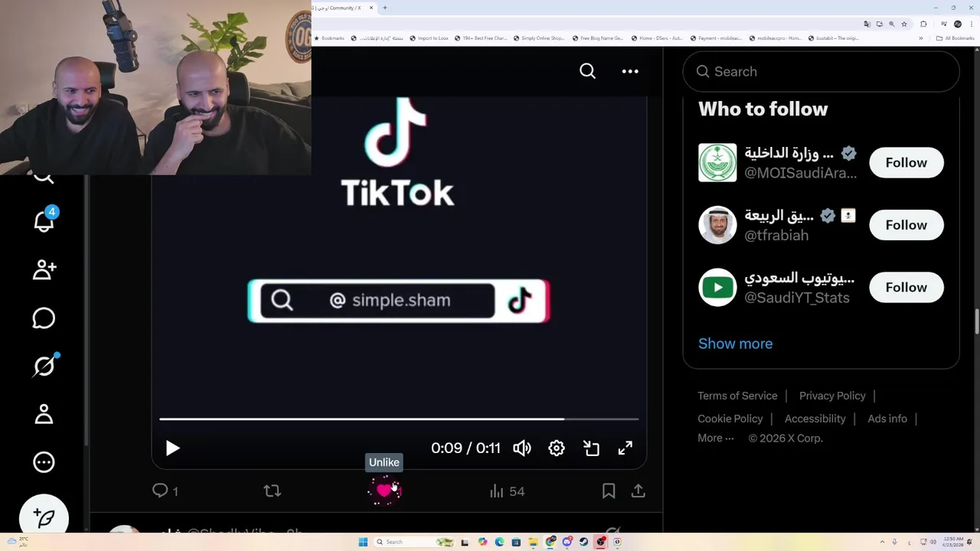Open Free Blog Name Ge... bookmark

pos(598,38)
